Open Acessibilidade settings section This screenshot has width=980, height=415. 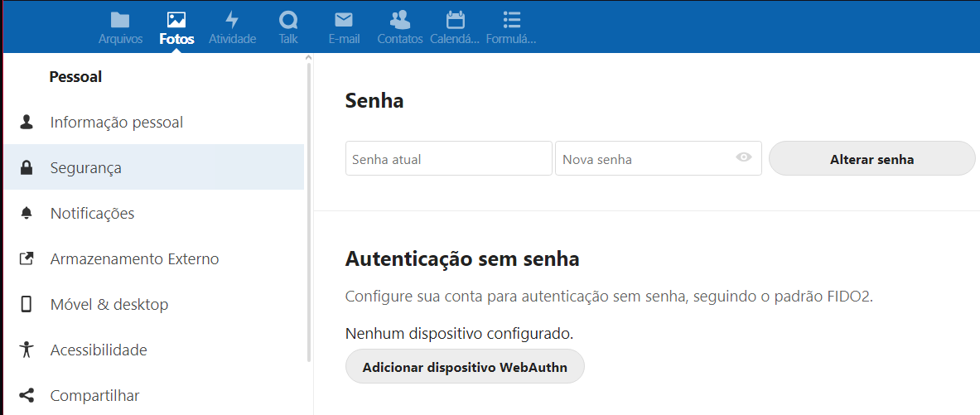(98, 350)
